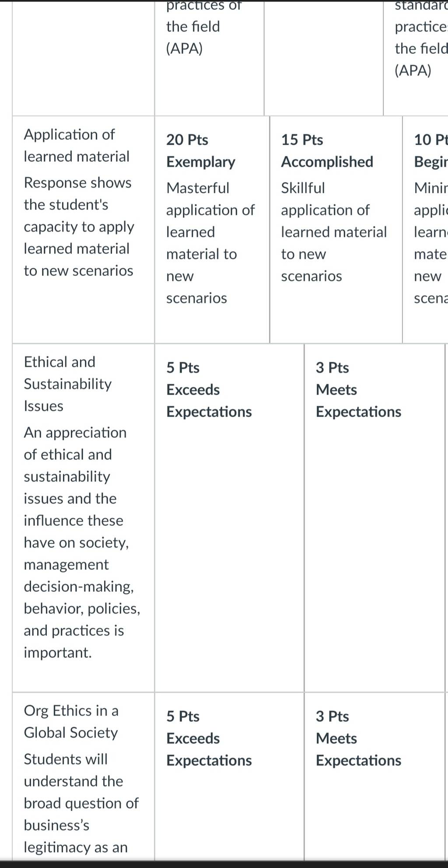
Task: Choose 5 Pts Exceeds Expectations for Ethical and Sustainability
Action: coord(229,517)
